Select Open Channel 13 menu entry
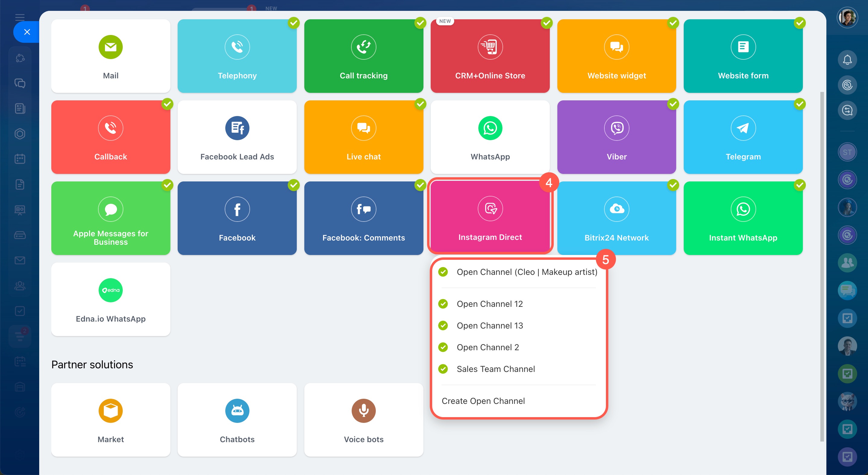The width and height of the screenshot is (868, 475). click(x=489, y=326)
